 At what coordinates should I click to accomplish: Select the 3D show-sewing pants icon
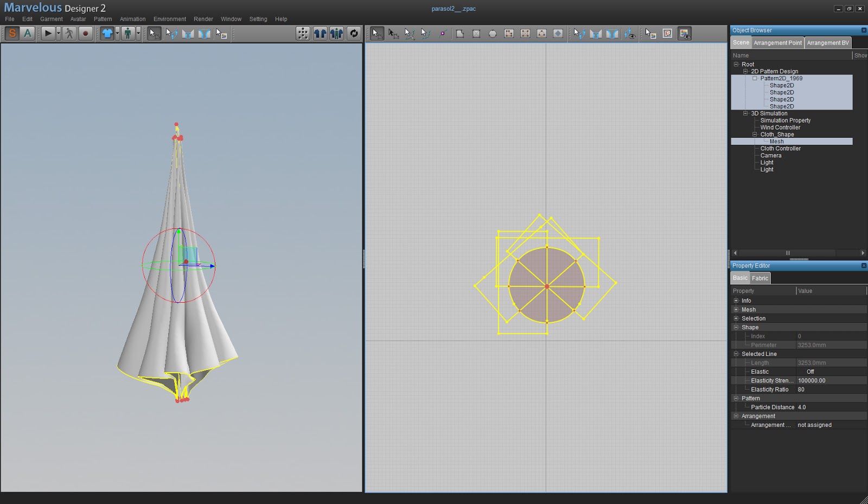pyautogui.click(x=204, y=34)
